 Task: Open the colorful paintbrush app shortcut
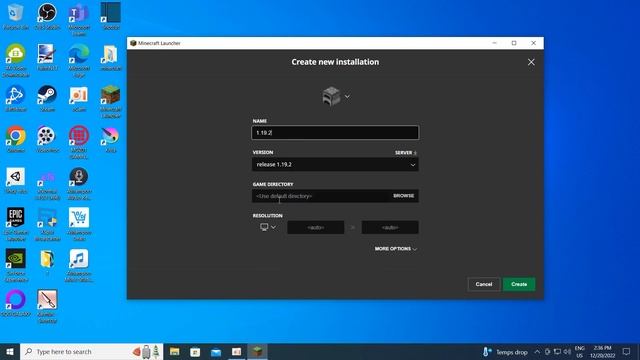click(111, 139)
